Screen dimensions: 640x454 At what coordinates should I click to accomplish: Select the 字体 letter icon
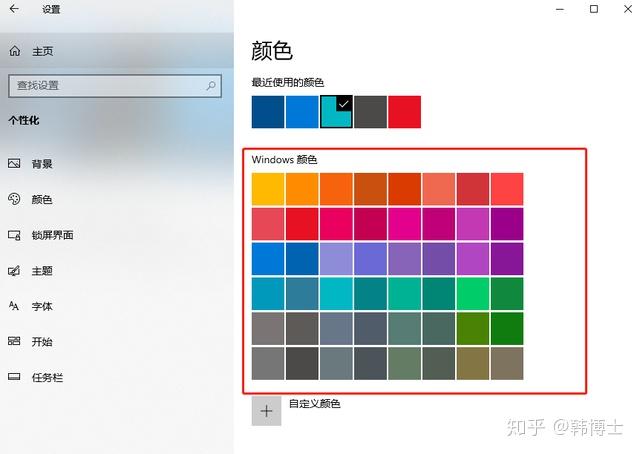pyautogui.click(x=14, y=306)
